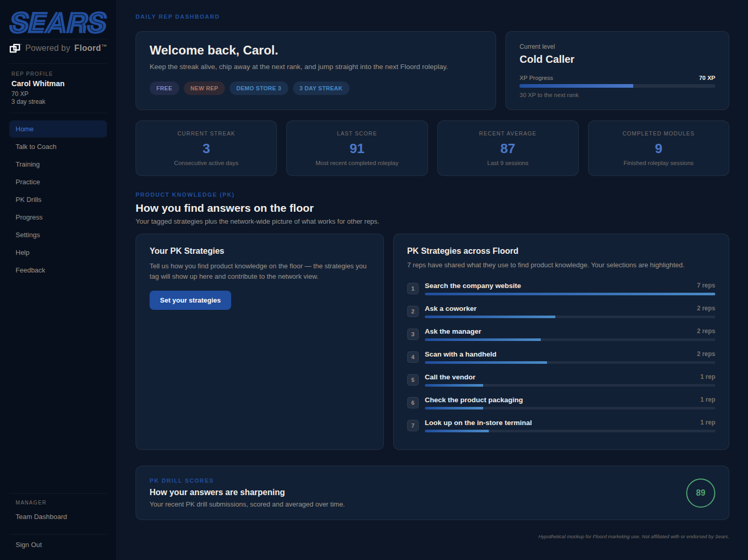View the Progress page
The width and height of the screenshot is (748, 560).
[x=58, y=217]
